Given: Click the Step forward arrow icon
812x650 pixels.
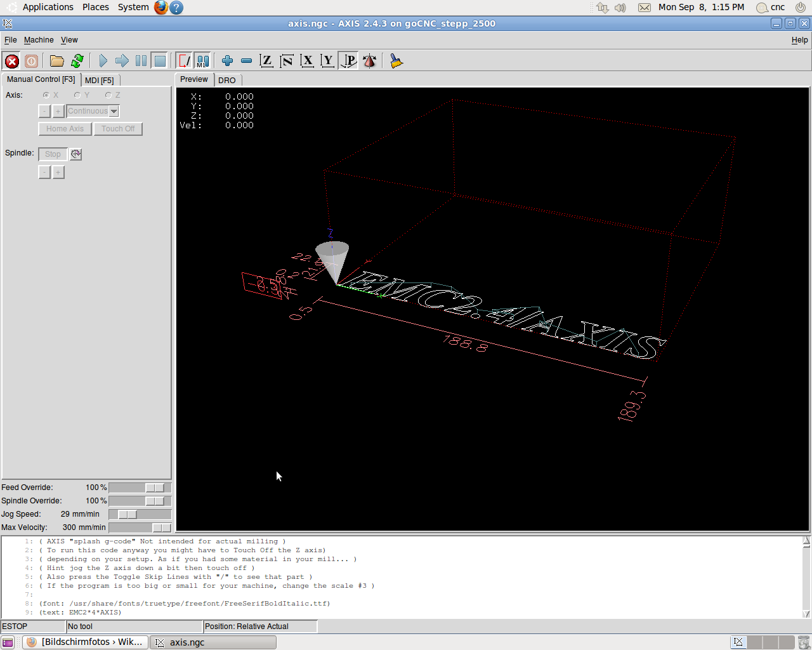Looking at the screenshot, I should point(122,61).
